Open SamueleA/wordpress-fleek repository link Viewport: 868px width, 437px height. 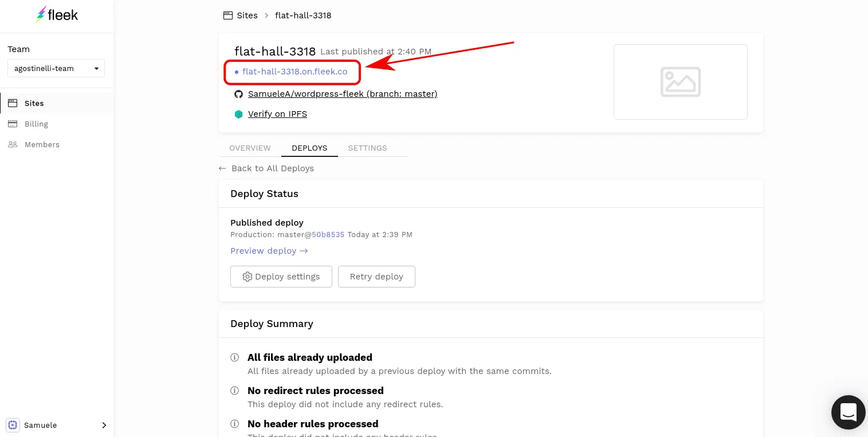pyautogui.click(x=342, y=94)
